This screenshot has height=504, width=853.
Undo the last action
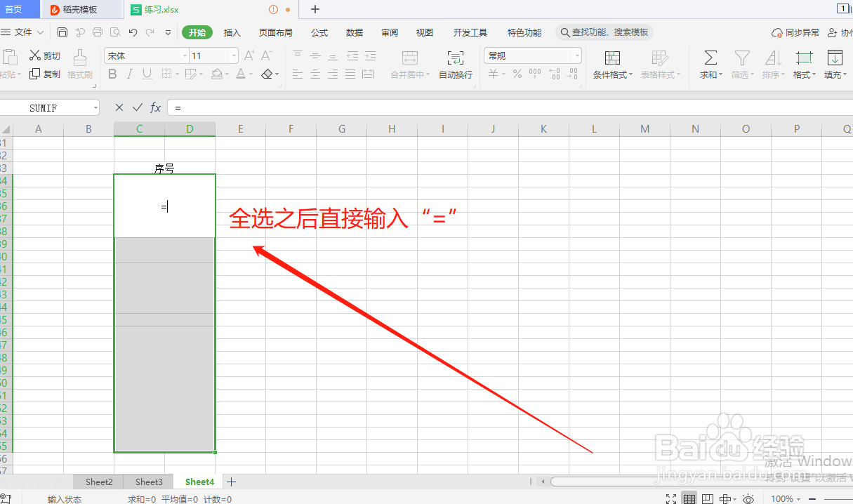click(x=133, y=32)
